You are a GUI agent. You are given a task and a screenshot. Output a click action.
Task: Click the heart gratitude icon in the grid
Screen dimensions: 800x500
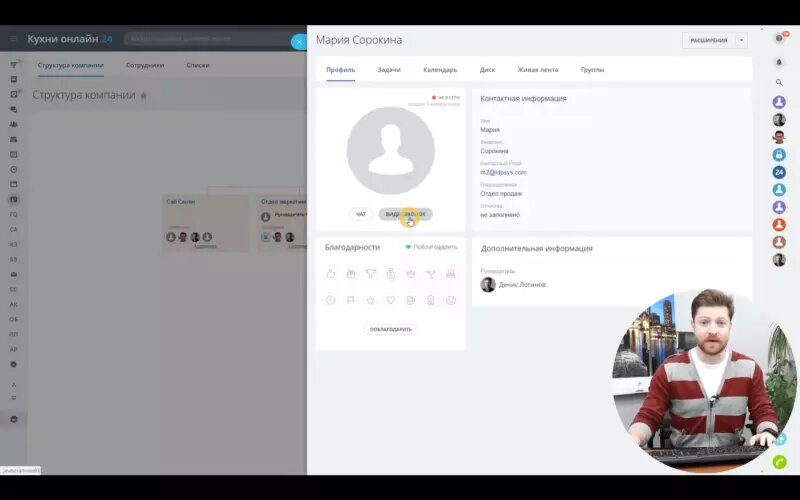pos(391,301)
